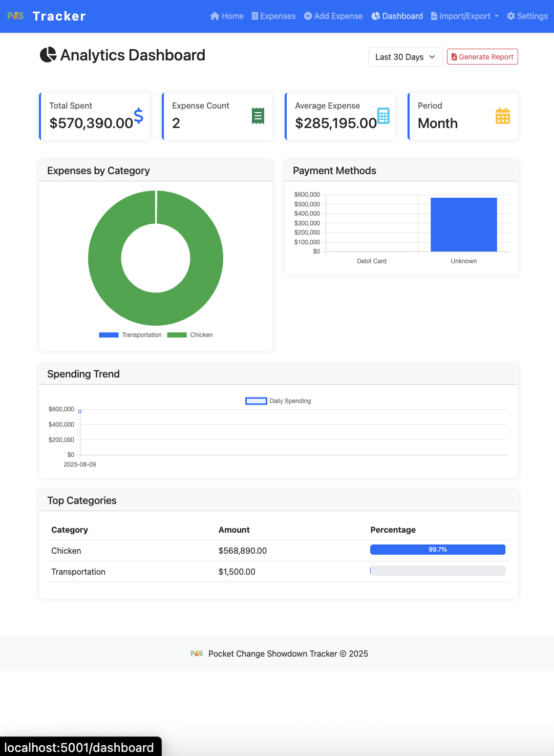Click the Tracker brand link
Screen dimensions: 554x756
[x=59, y=16]
